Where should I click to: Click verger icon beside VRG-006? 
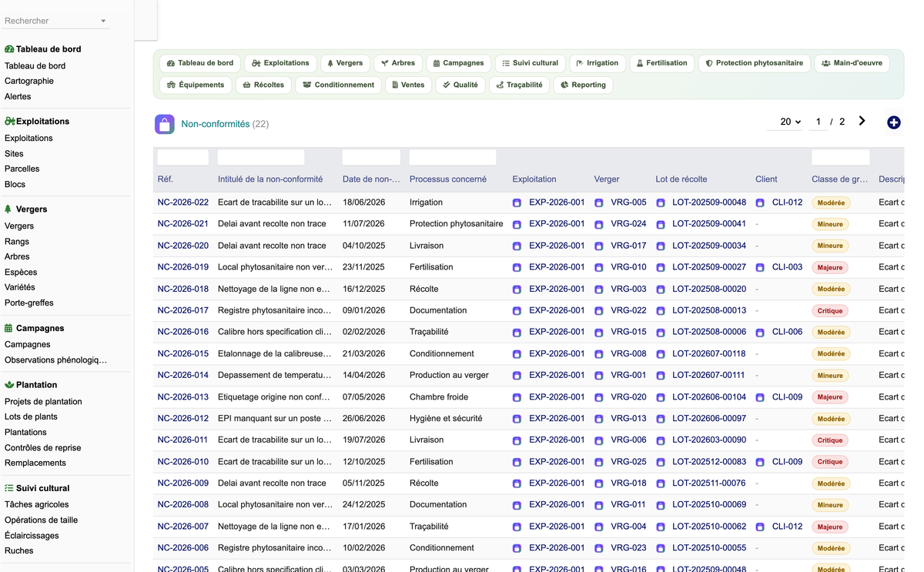click(x=598, y=440)
